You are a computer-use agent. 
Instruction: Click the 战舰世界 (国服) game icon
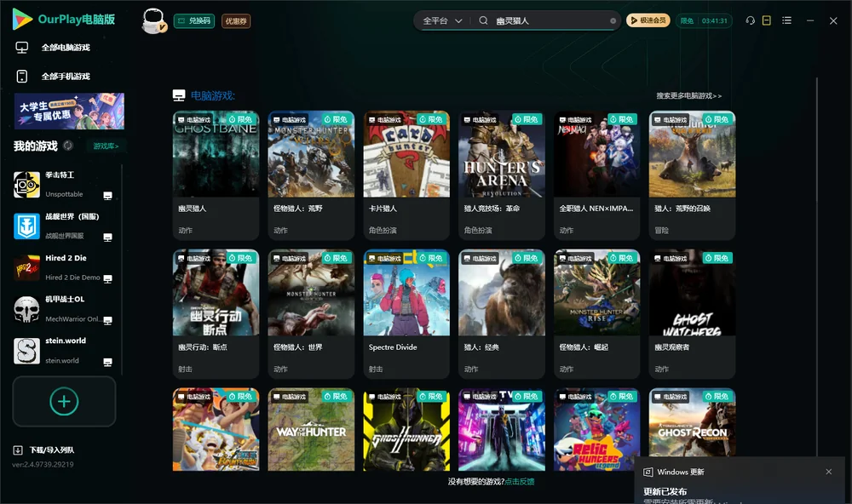26,226
